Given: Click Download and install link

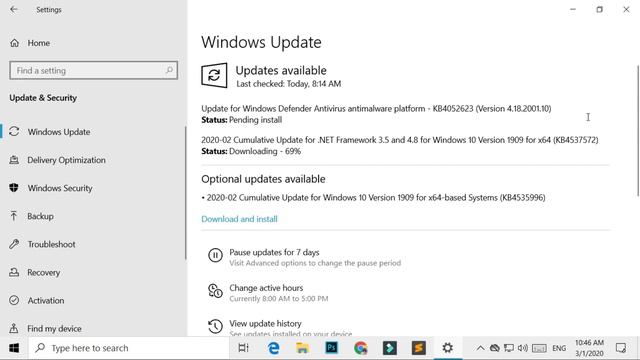Looking at the screenshot, I should 239,219.
